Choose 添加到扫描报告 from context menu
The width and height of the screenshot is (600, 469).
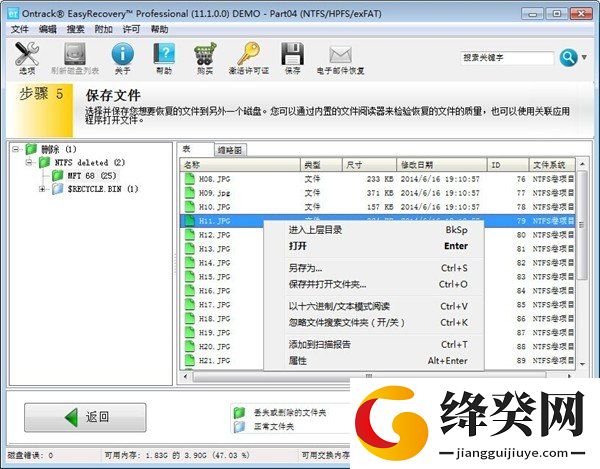(374, 344)
